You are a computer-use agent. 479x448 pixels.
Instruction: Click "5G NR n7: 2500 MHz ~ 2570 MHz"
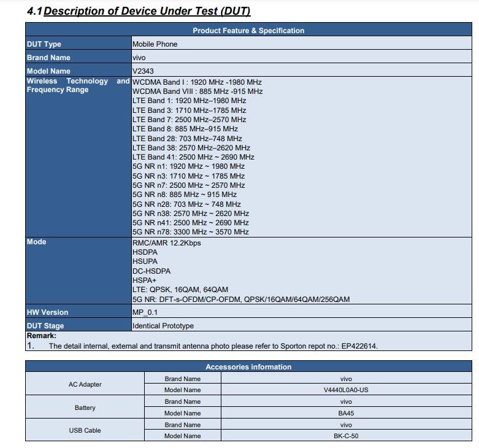pyautogui.click(x=188, y=185)
